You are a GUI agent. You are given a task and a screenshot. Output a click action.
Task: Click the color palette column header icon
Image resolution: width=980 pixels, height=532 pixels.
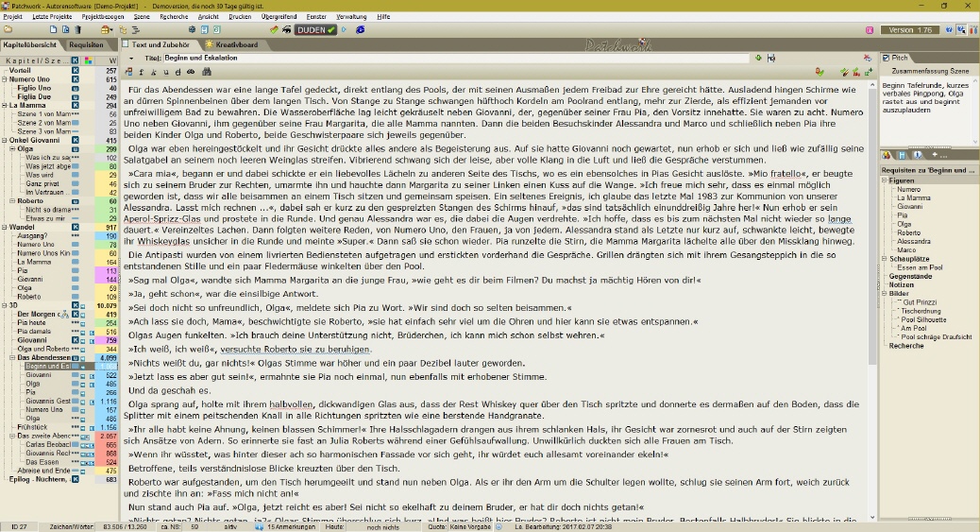89,60
